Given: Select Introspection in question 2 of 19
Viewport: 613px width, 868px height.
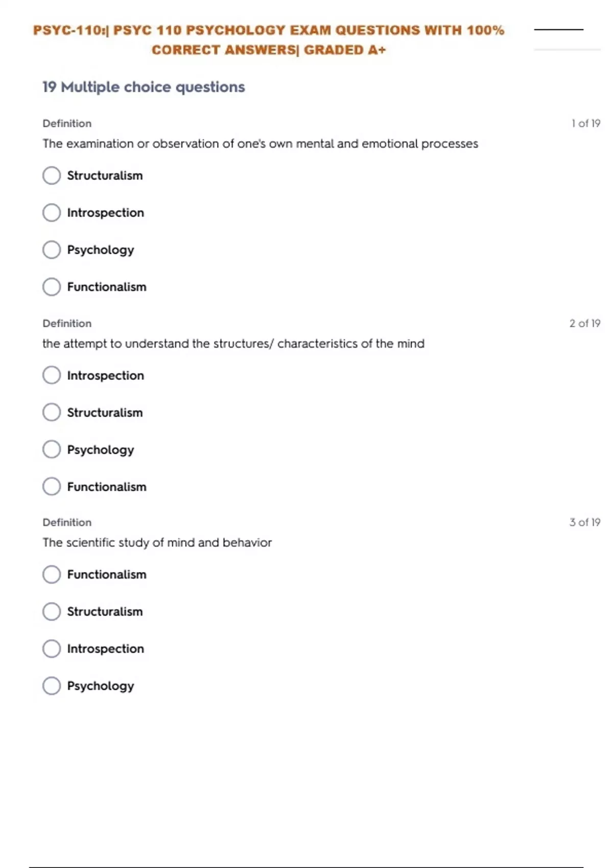Looking at the screenshot, I should pyautogui.click(x=52, y=375).
